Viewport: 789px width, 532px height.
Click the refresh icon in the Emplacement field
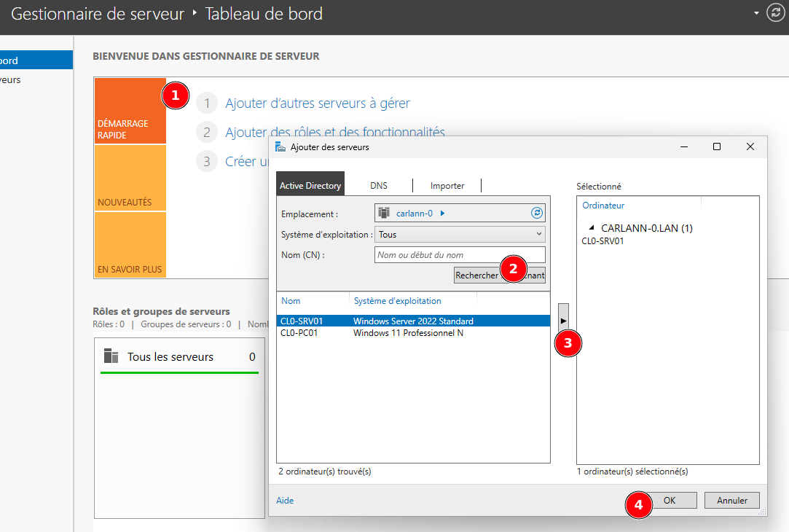537,213
